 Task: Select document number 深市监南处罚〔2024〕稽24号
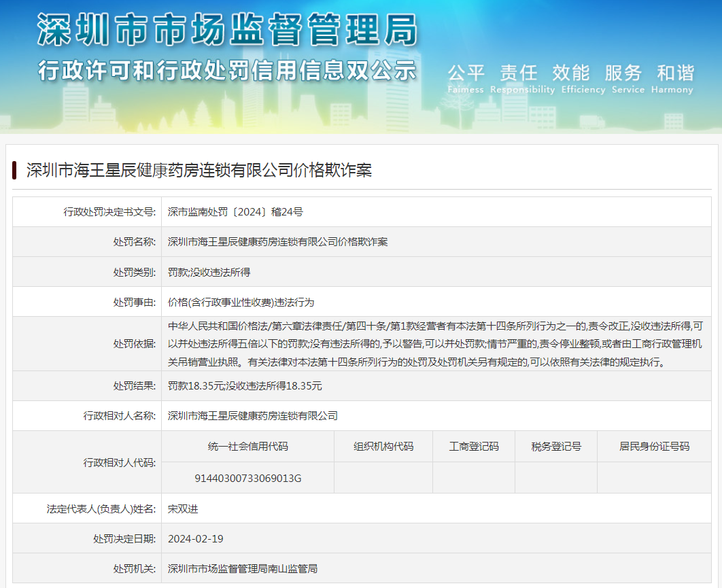tap(235, 212)
